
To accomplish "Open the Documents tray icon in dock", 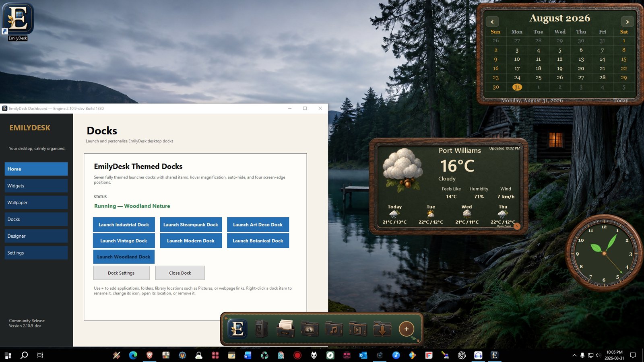I will (x=285, y=329).
